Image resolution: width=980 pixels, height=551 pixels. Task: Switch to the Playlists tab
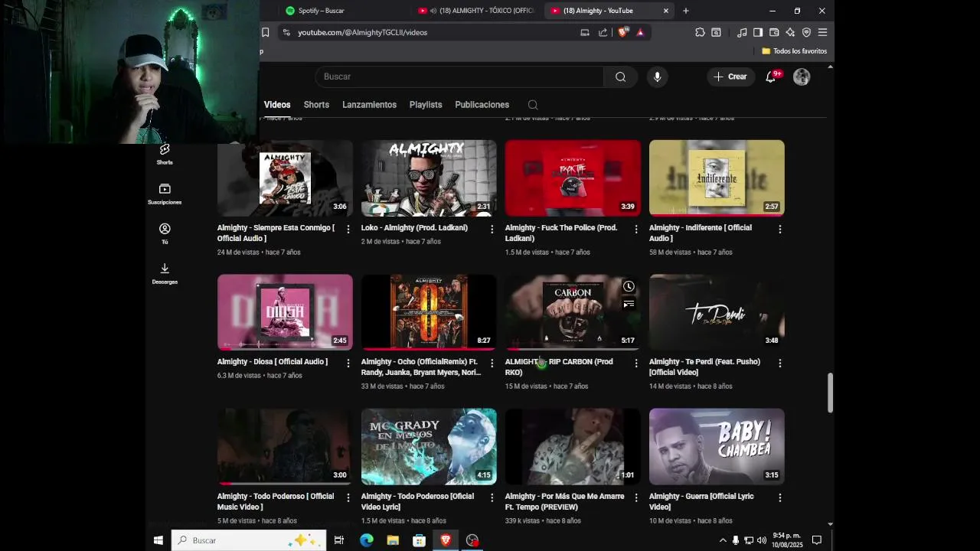(426, 105)
